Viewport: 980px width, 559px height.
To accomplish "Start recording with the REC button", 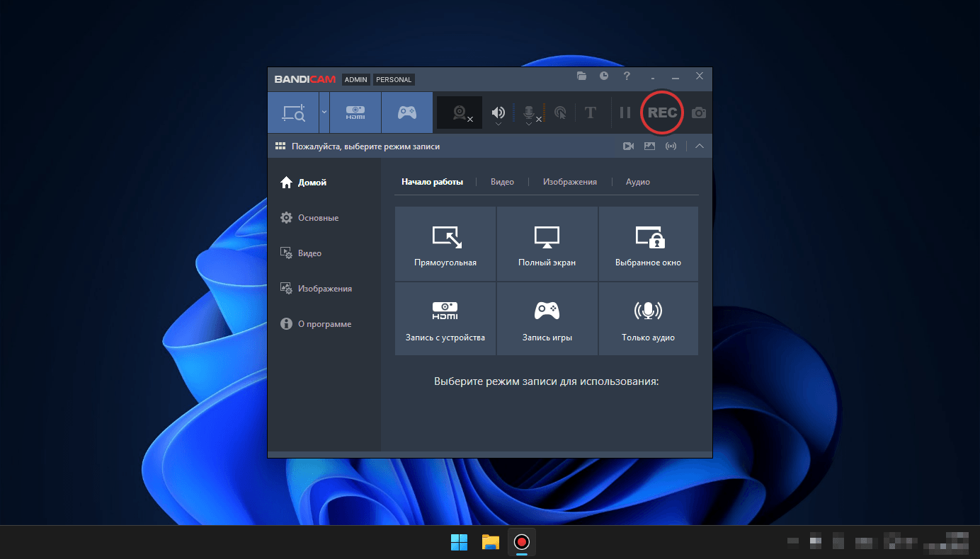I will point(662,113).
